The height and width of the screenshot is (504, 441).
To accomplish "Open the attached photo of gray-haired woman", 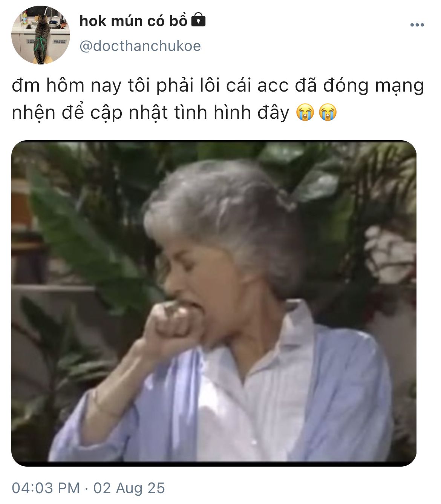I will click(214, 303).
